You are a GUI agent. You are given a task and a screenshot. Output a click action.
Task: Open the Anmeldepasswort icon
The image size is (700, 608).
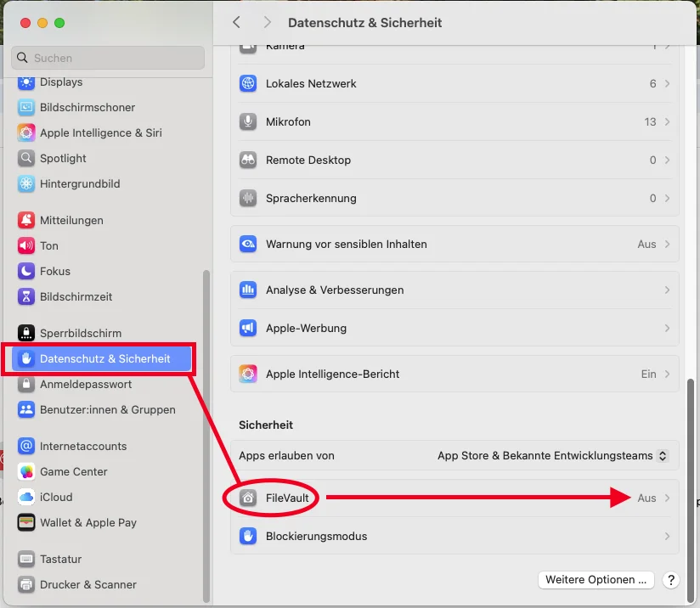coord(25,385)
